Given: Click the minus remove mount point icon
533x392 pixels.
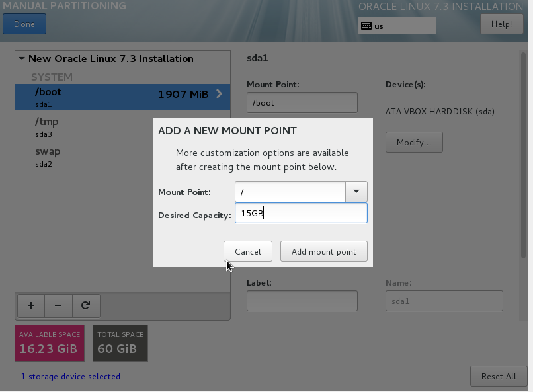Looking at the screenshot, I should click(58, 305).
